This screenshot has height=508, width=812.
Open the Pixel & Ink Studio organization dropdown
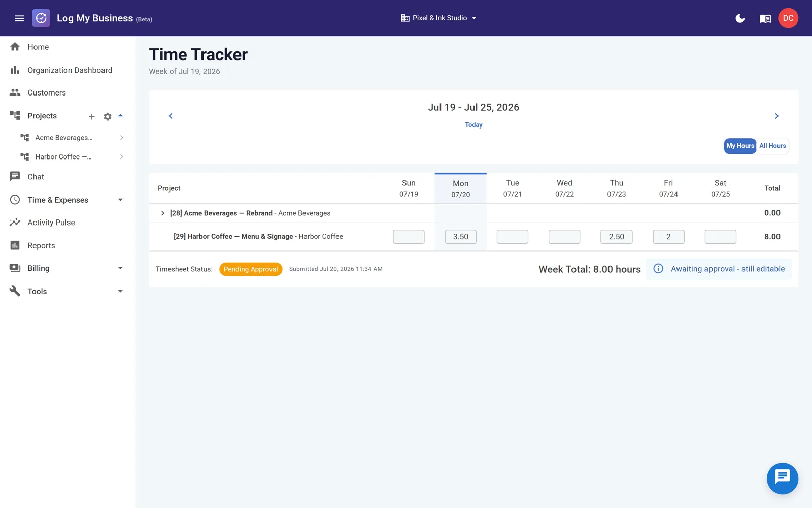pyautogui.click(x=439, y=18)
